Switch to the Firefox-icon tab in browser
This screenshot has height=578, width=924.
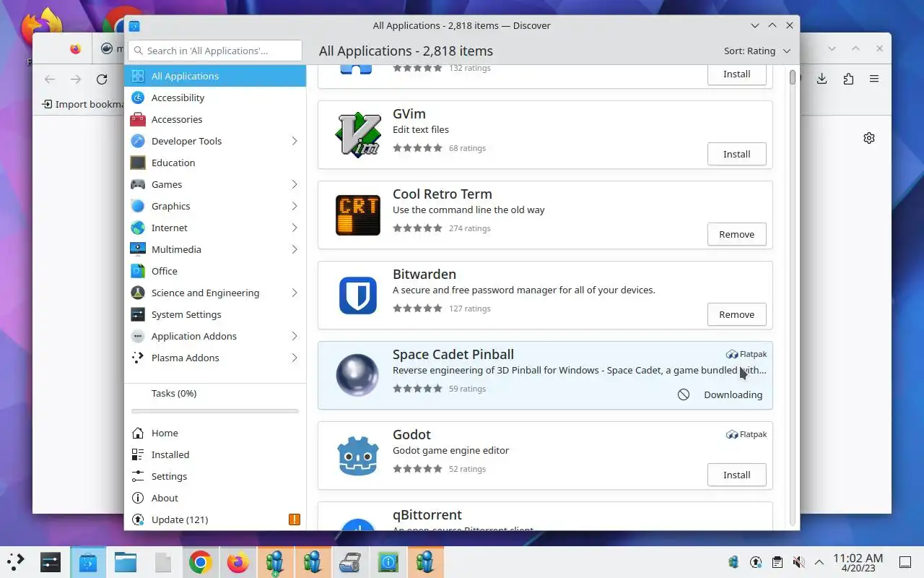pyautogui.click(x=76, y=49)
